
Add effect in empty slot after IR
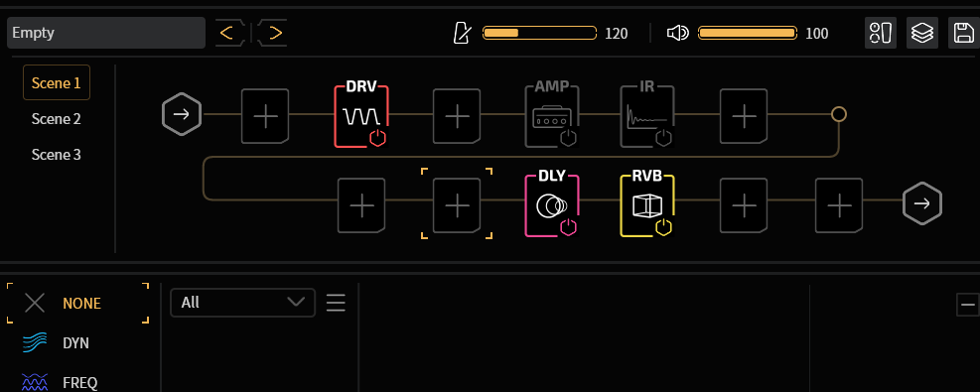(744, 116)
